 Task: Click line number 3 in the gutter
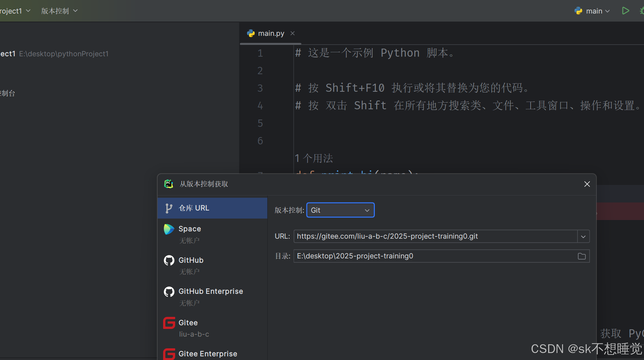pos(260,88)
